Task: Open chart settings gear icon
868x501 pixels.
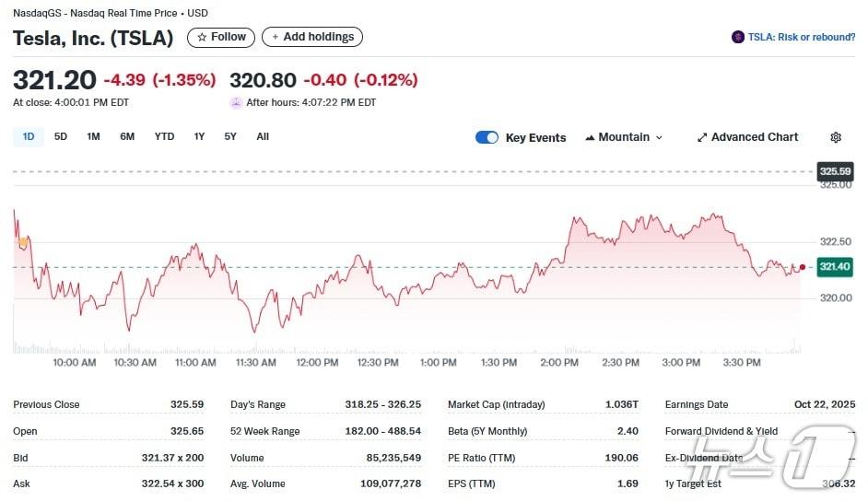Action: click(835, 137)
